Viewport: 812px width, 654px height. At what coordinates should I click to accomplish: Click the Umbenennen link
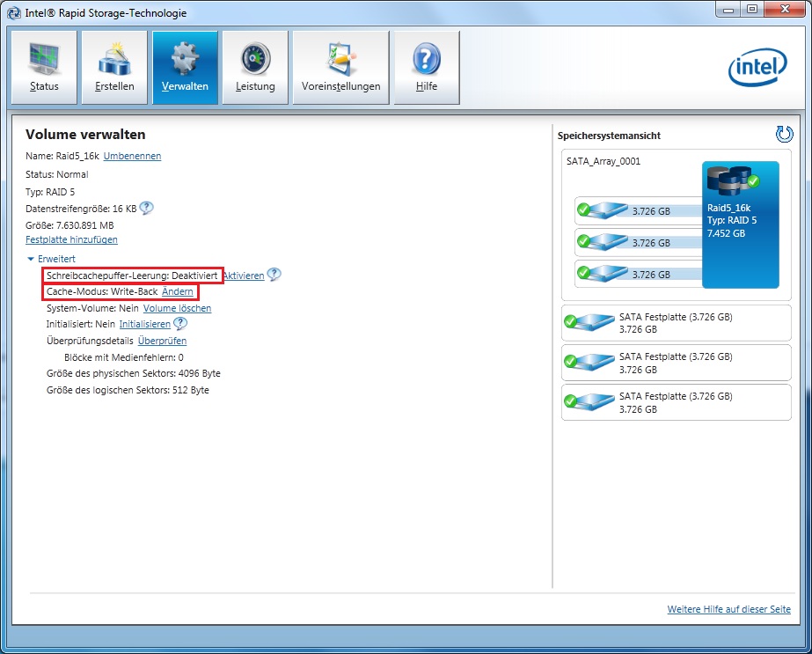pyautogui.click(x=132, y=156)
